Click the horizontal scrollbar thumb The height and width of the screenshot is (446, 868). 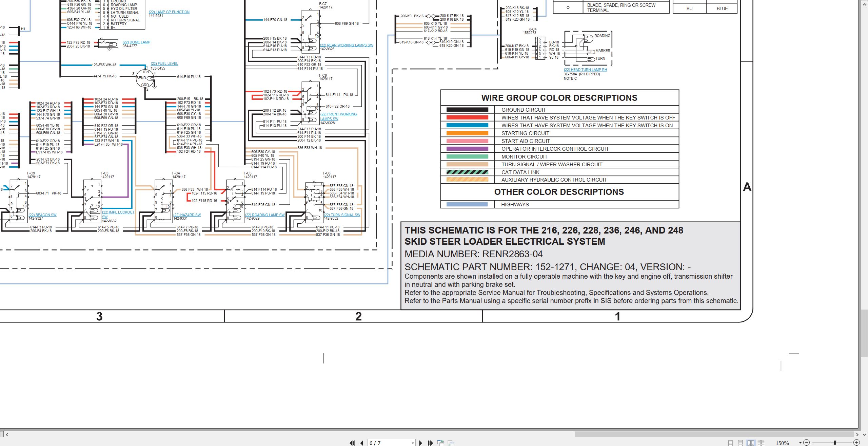pyautogui.click(x=714, y=434)
